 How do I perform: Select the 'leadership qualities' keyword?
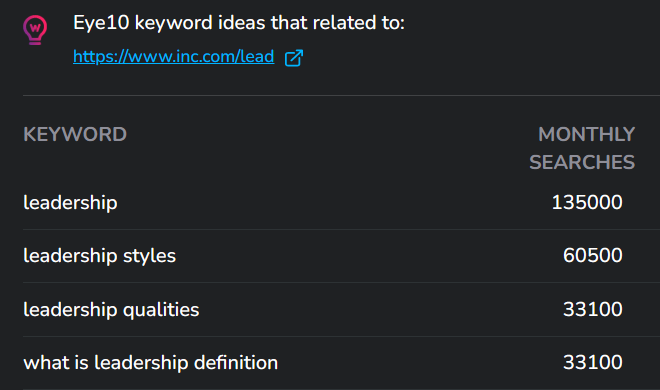tap(111, 310)
